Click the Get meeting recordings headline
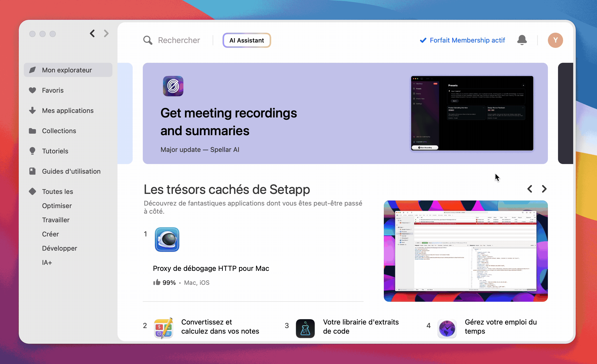This screenshot has width=597, height=364. [229, 122]
